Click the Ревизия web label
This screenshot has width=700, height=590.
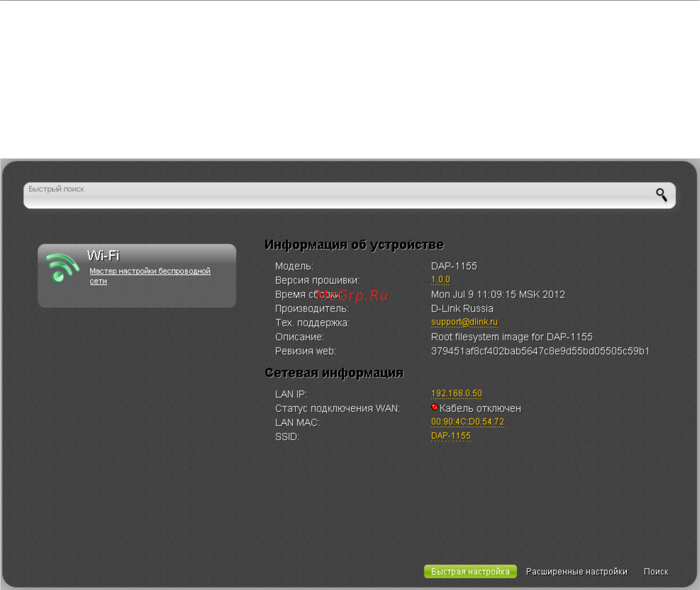(x=306, y=351)
